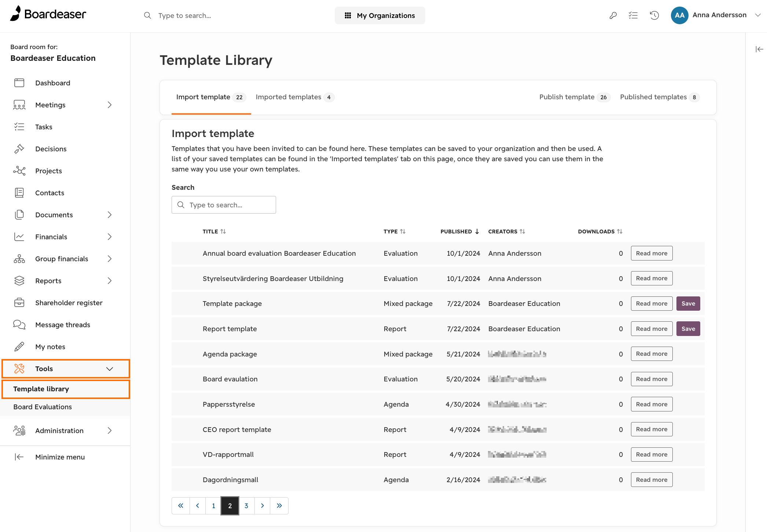
Task: Sort table by Type column
Action: [x=394, y=232]
